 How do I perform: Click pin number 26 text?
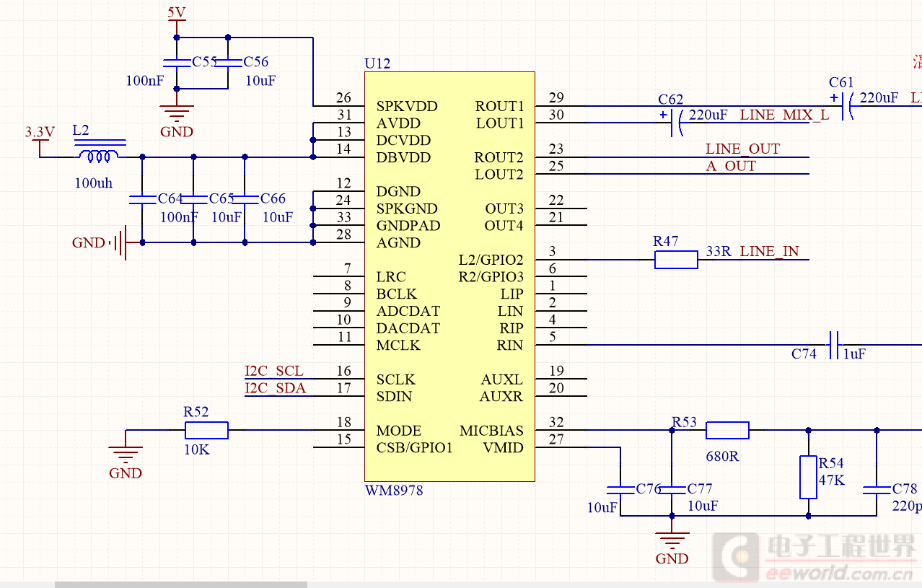344,98
